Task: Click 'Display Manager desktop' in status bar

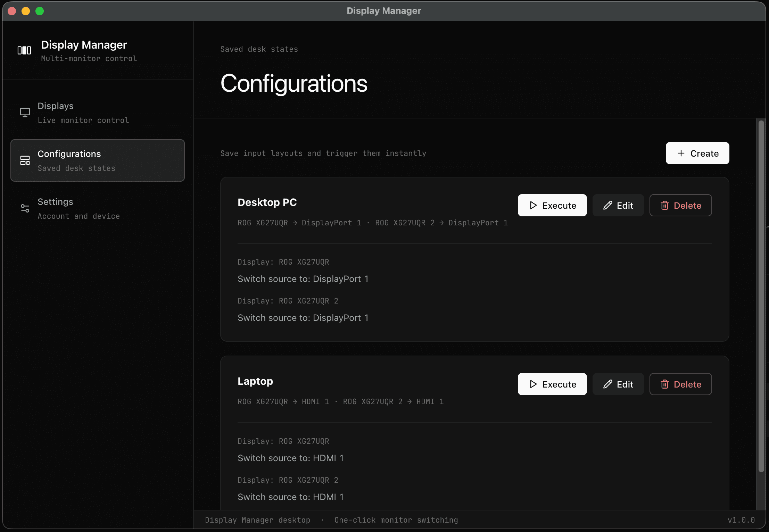Action: pyautogui.click(x=257, y=520)
